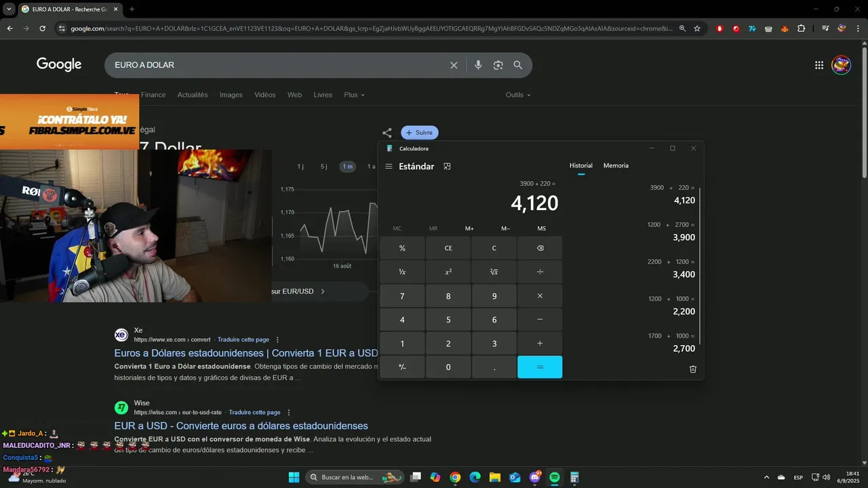The image size is (868, 488).
Task: Click the decimal point key
Action: [494, 367]
